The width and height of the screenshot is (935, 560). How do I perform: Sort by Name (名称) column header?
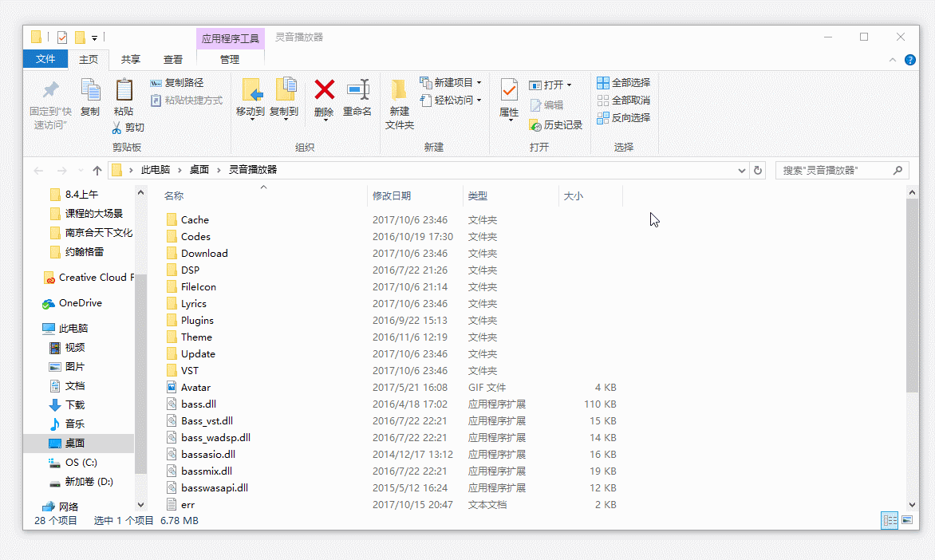(x=263, y=195)
